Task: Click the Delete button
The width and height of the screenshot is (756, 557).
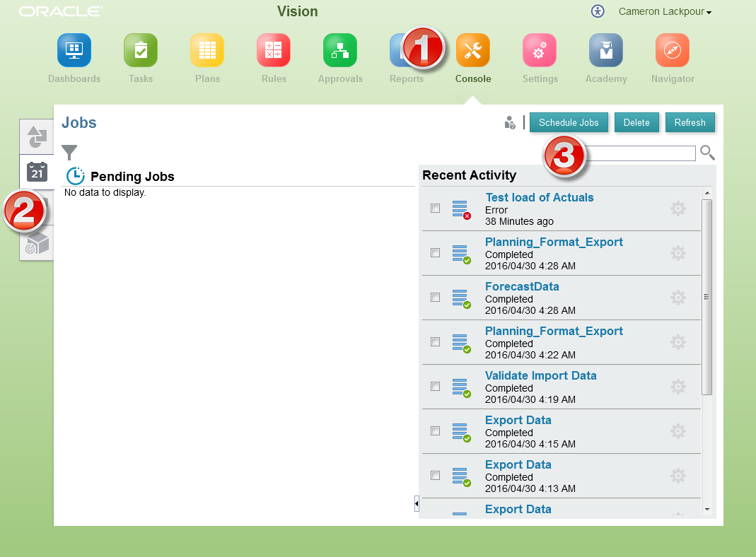Action: 636,122
